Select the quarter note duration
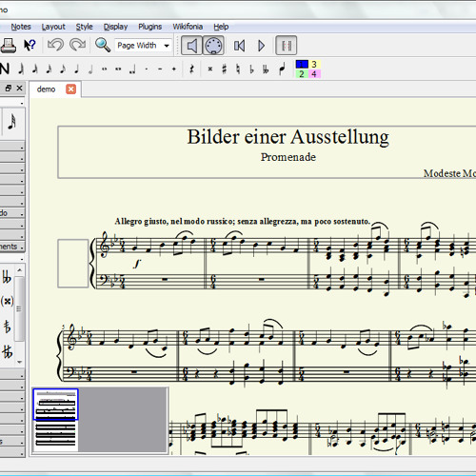476x476 pixels. tap(76, 69)
